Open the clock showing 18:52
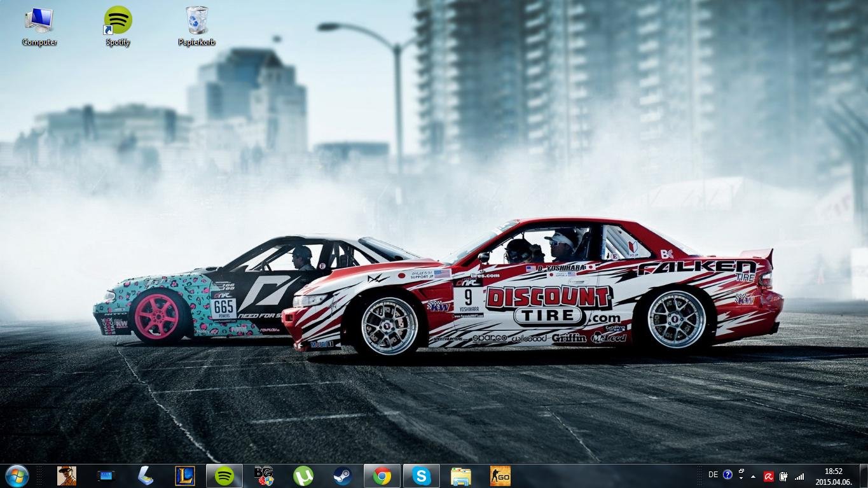This screenshot has width=868, height=488. (x=833, y=477)
